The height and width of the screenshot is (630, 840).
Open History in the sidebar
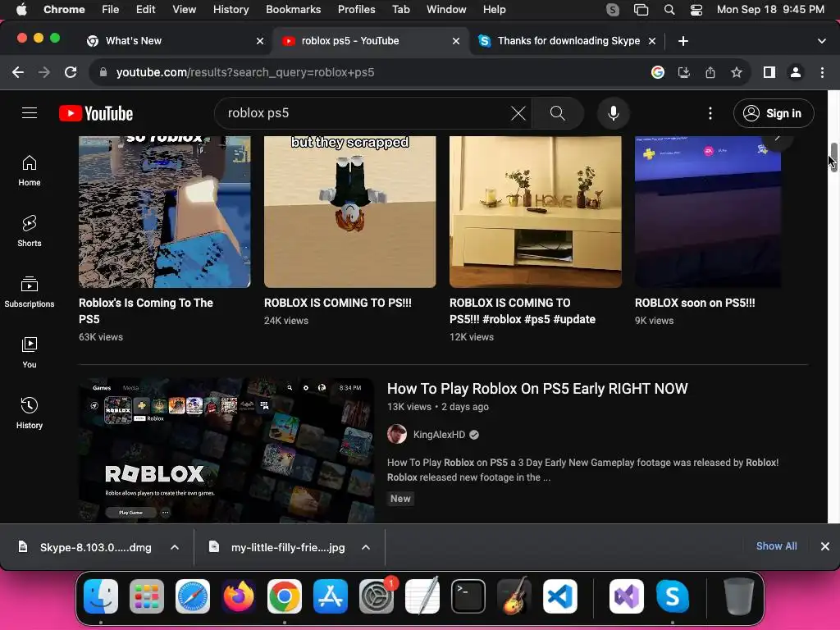[30, 413]
